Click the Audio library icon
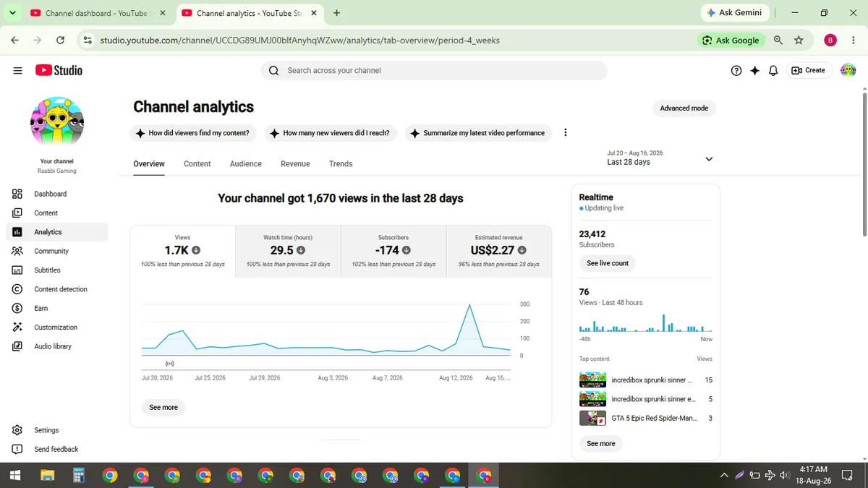 tap(17, 346)
